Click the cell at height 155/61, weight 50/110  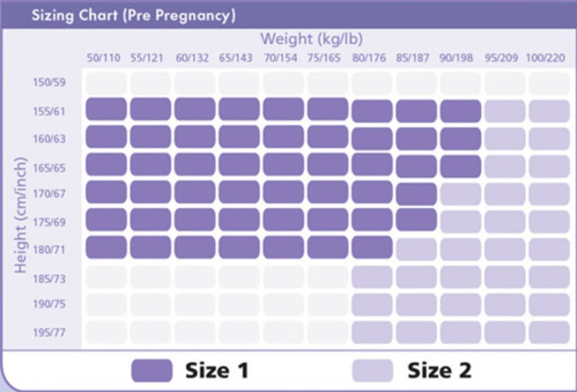pos(106,109)
